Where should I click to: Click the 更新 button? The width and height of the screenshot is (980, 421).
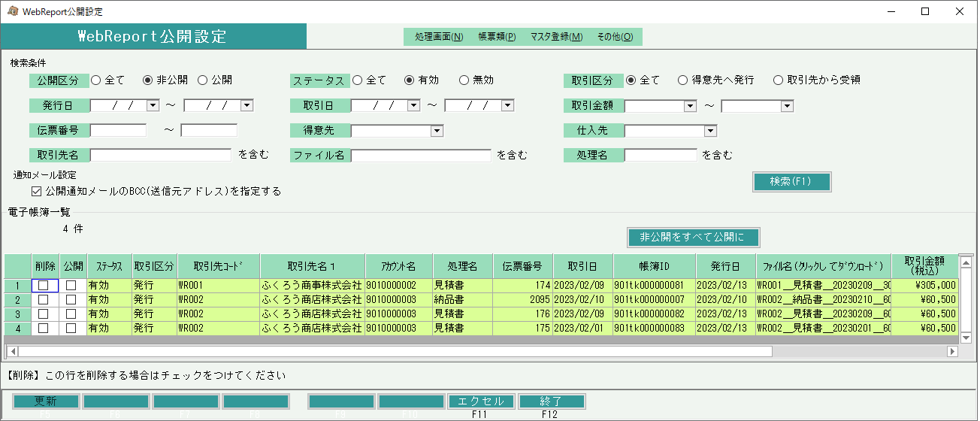pyautogui.click(x=45, y=401)
